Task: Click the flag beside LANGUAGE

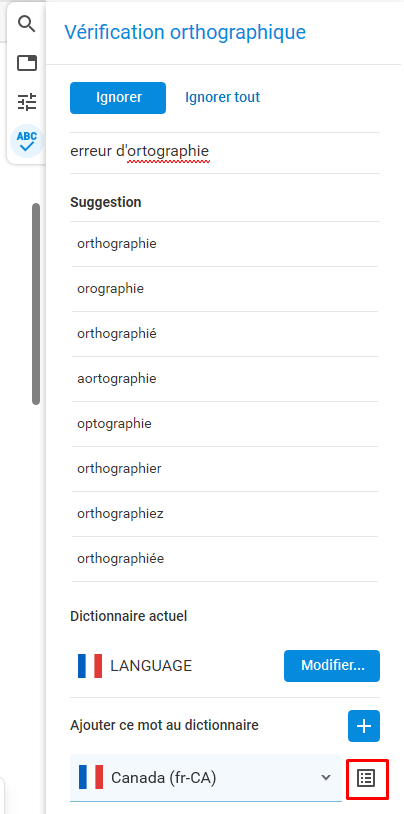Action: coord(90,666)
